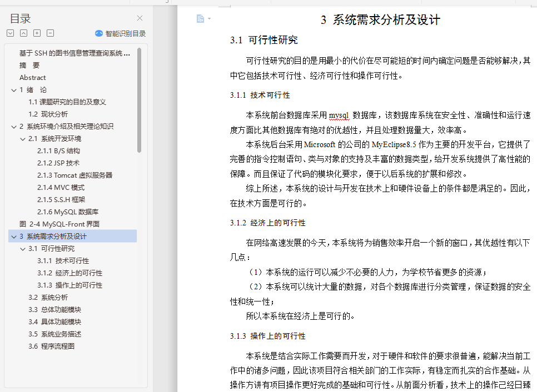The height and width of the screenshot is (392, 537).
Task: Open '3.5 系统业务描述' heading
Action: tap(55, 334)
